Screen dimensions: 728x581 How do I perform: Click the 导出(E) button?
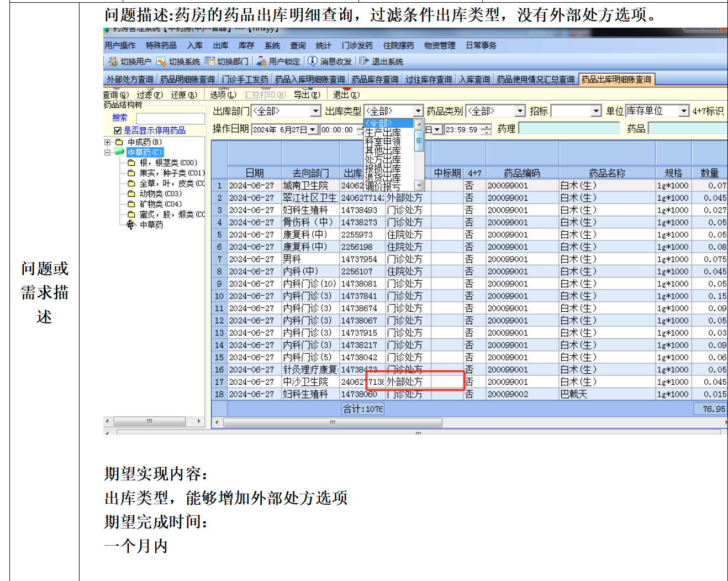tap(307, 95)
